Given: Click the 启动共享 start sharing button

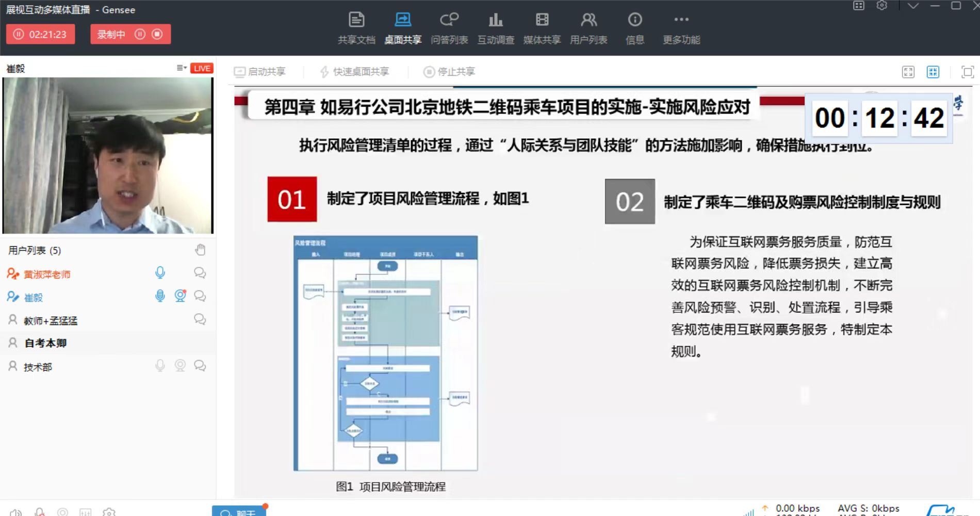Looking at the screenshot, I should point(260,72).
